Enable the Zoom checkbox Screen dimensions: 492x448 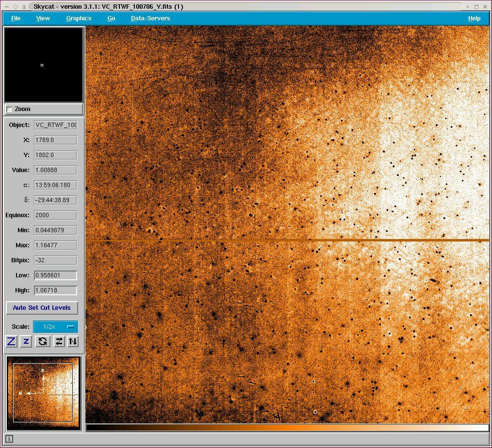click(x=9, y=109)
